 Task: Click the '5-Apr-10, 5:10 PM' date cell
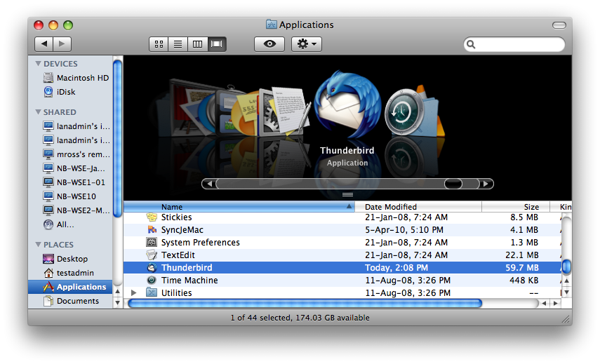(x=404, y=230)
